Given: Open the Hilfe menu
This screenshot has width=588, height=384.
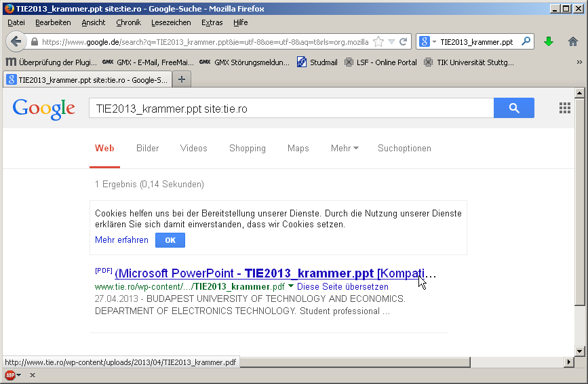Looking at the screenshot, I should tap(240, 22).
